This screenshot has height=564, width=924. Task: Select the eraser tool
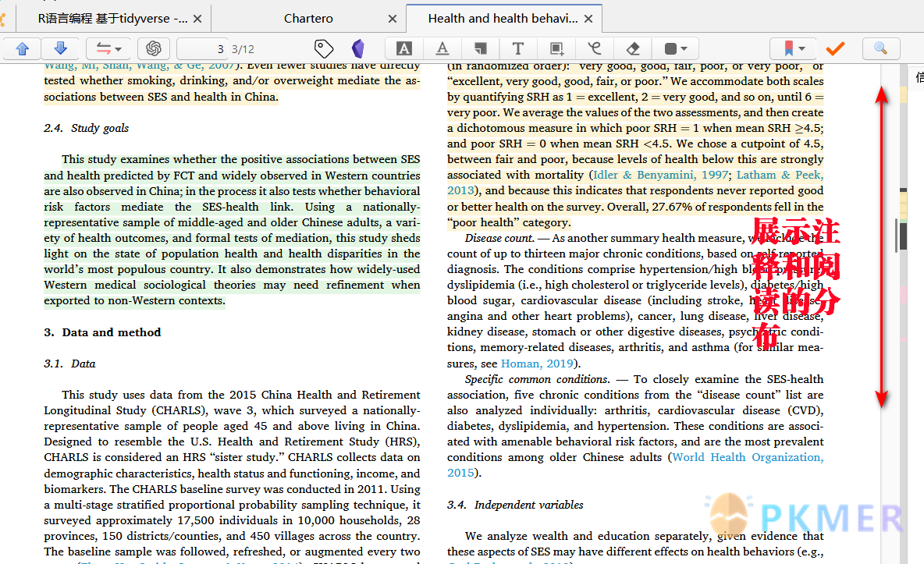(x=633, y=48)
